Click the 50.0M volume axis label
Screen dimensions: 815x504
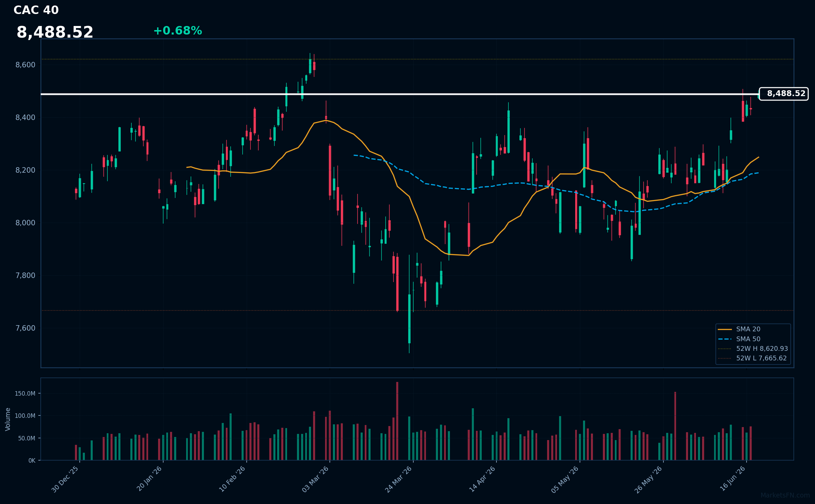click(x=27, y=438)
